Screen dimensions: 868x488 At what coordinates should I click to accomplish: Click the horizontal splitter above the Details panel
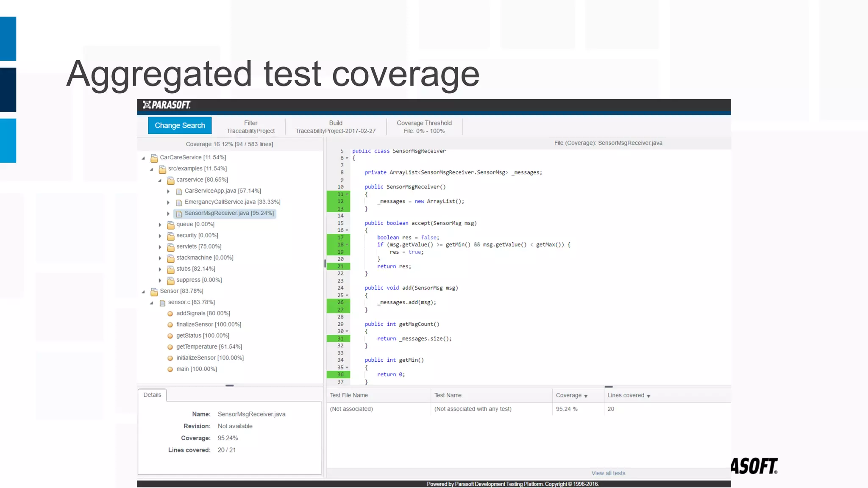[229, 385]
